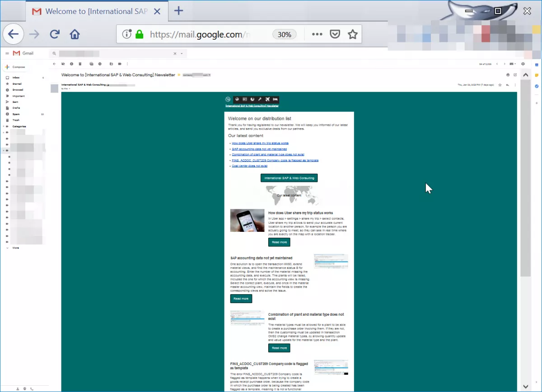Reply to this email
The height and width of the screenshot is (392, 542).
pos(508,85)
